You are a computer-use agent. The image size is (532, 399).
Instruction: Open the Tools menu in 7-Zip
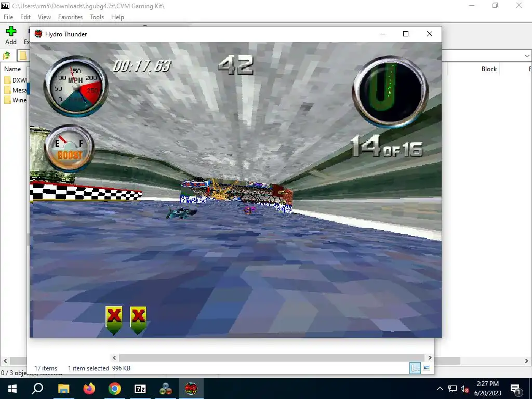(97, 17)
